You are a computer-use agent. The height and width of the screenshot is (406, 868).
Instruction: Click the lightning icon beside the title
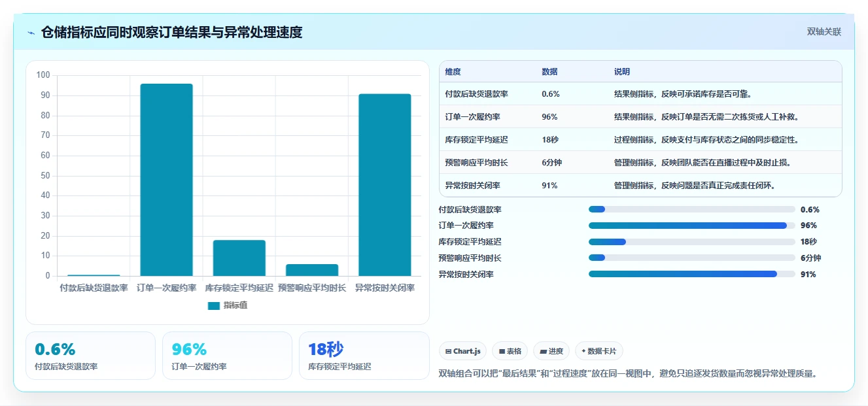pos(31,33)
